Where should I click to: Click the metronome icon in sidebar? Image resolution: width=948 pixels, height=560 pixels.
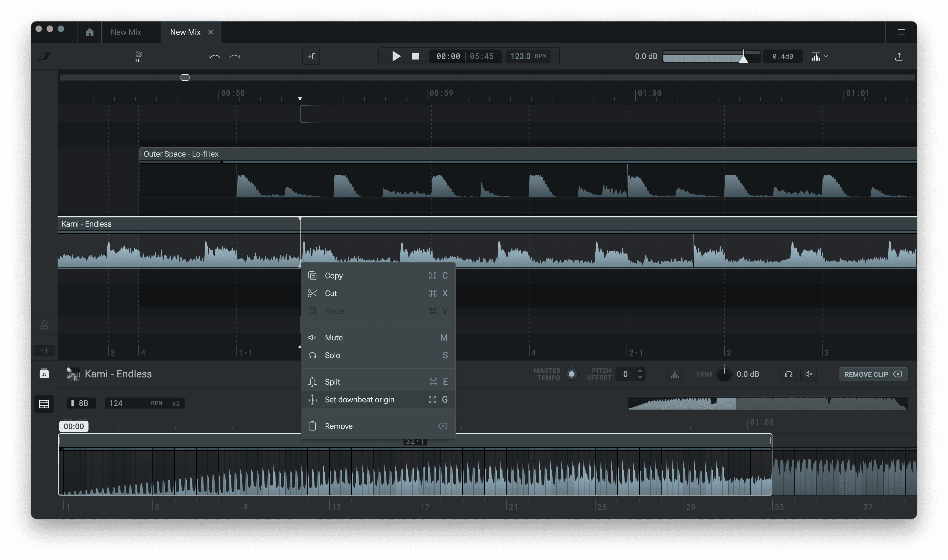pos(44,325)
